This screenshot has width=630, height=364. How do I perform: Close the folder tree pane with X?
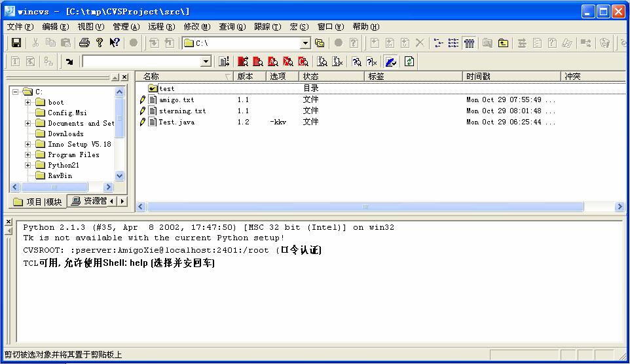coord(125,77)
